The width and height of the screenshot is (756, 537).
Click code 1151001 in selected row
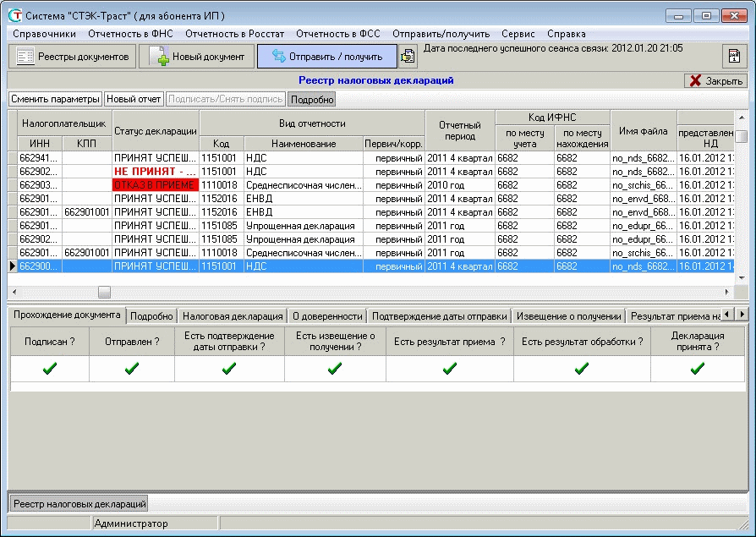click(x=222, y=266)
